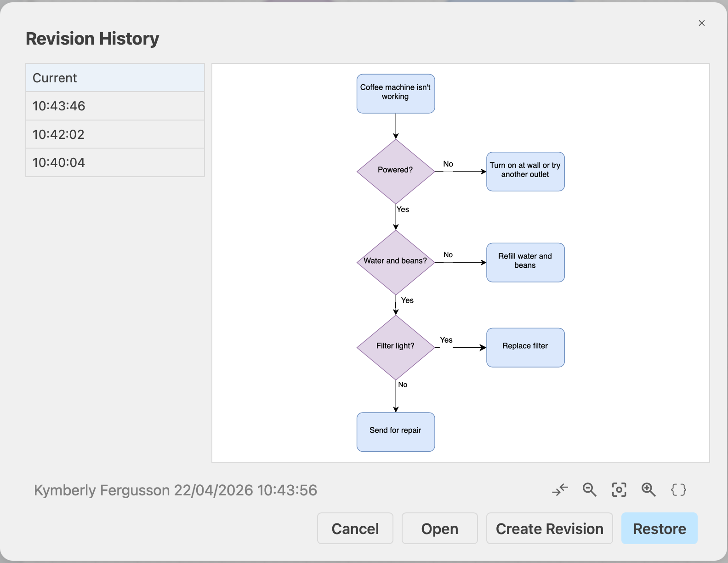This screenshot has height=563, width=728.
Task: Click the Cancel button
Action: click(355, 529)
